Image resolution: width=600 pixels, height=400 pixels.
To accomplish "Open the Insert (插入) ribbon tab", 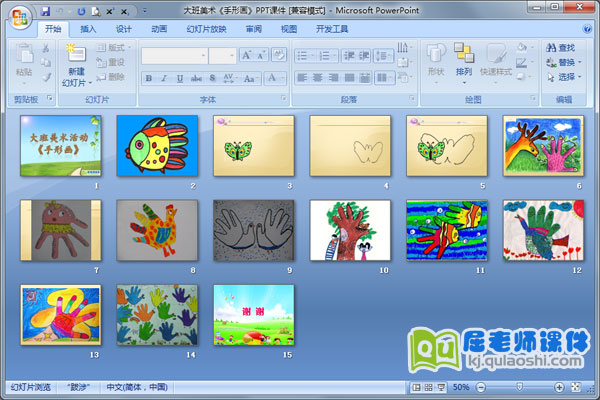I will point(89,30).
